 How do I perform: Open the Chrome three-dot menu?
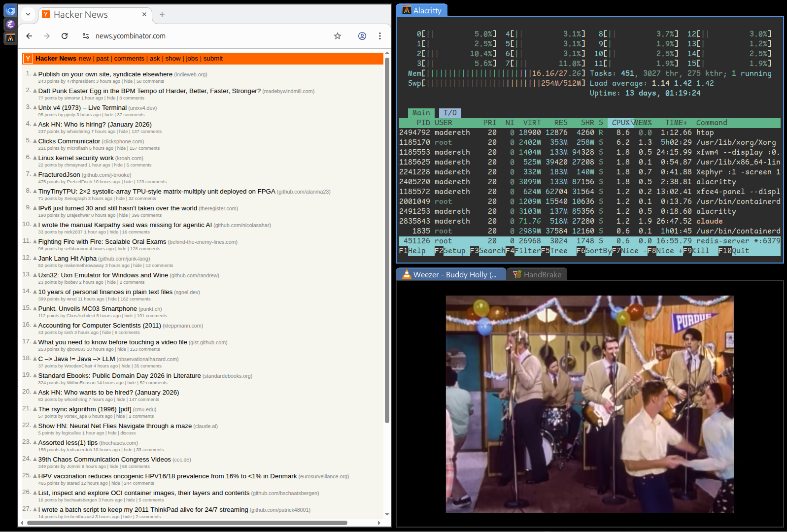point(380,36)
